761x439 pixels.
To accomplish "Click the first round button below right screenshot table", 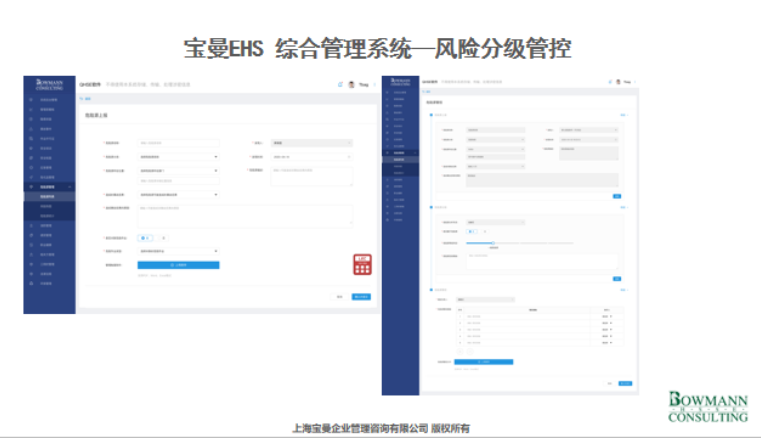I will tap(460, 351).
